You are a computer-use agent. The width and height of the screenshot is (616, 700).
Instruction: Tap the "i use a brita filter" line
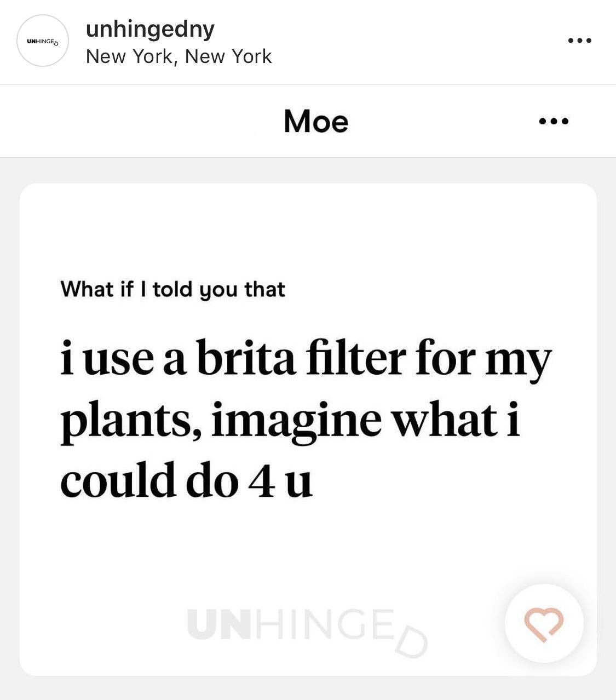(x=306, y=359)
